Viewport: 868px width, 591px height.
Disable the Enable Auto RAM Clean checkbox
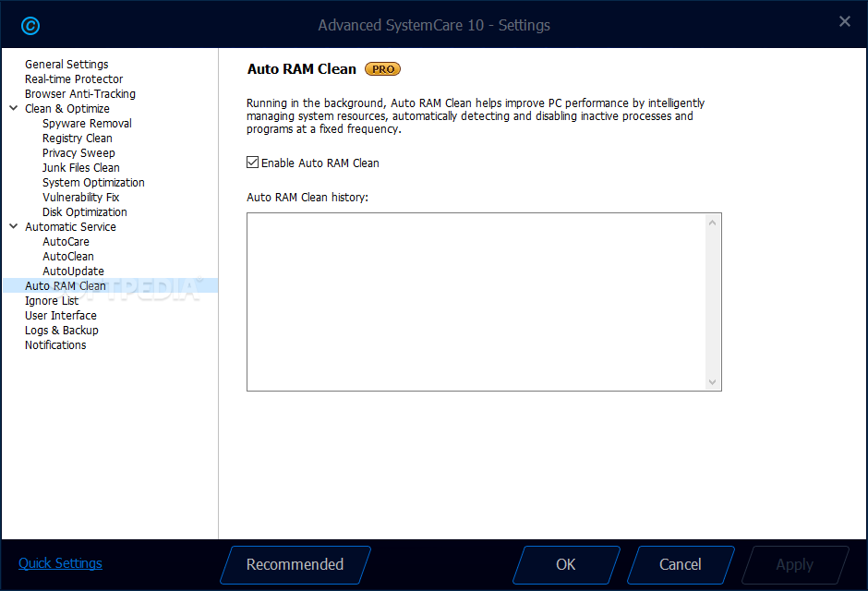252,163
